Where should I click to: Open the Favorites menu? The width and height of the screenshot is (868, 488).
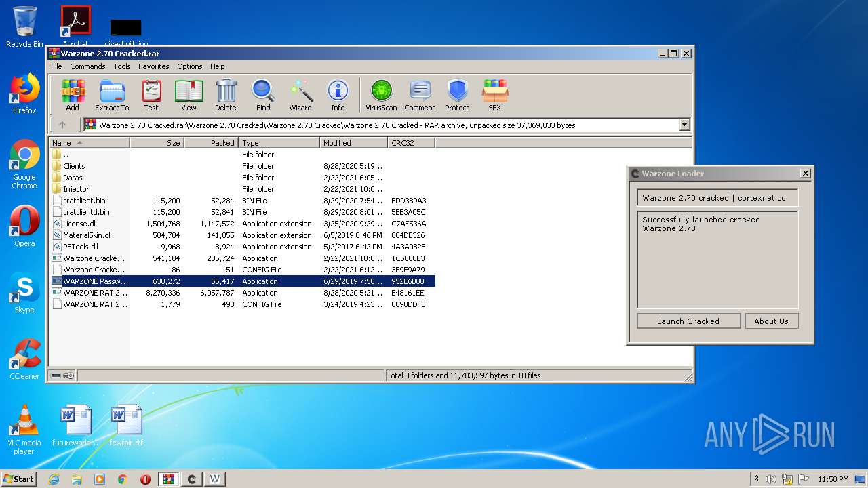[x=154, y=66]
